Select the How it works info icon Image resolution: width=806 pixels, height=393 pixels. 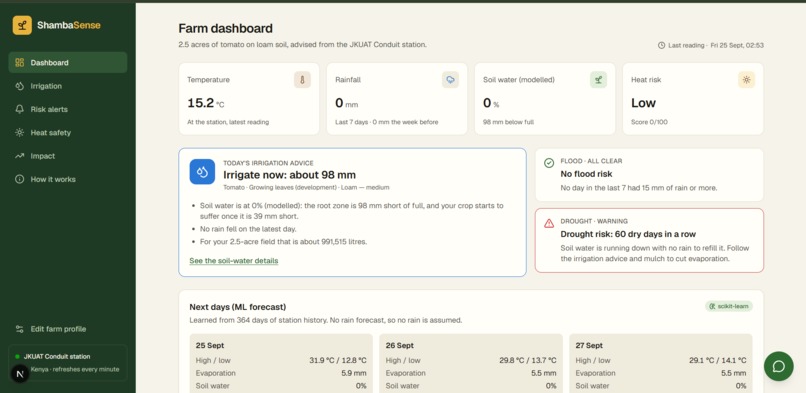click(x=20, y=179)
